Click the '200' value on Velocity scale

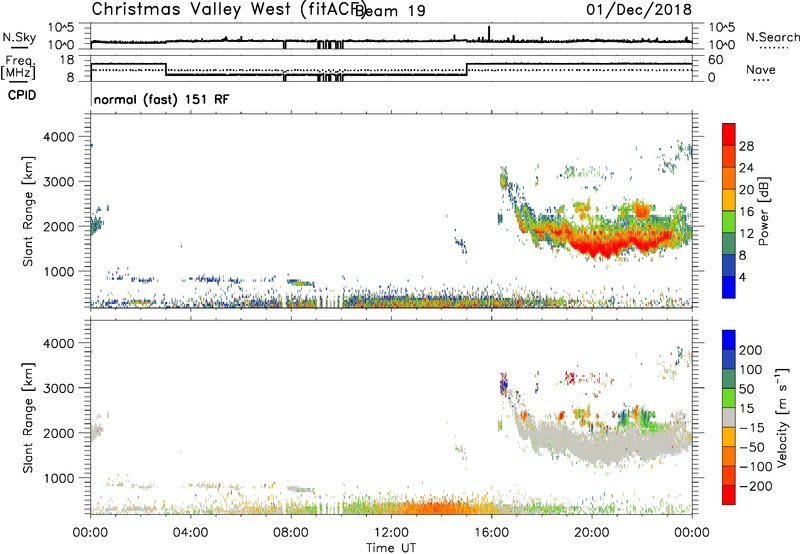(x=751, y=350)
